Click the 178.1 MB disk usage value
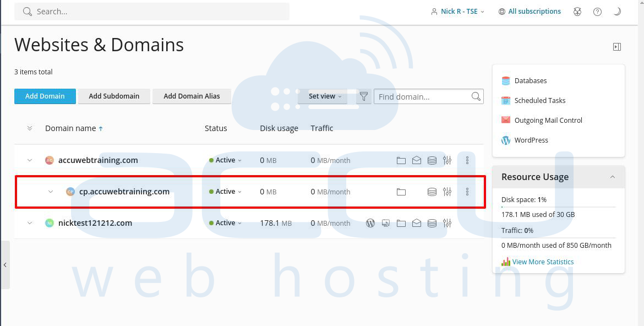Screen dimensions: 644x326 click(276, 223)
